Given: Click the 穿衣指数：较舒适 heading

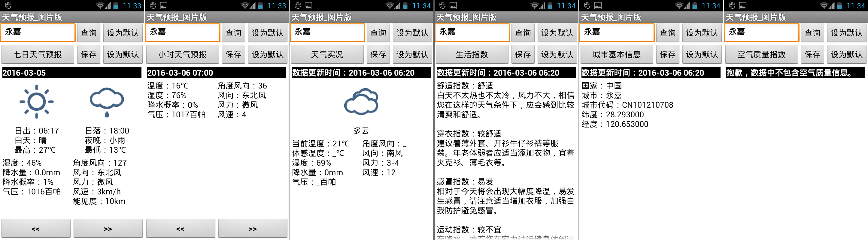Looking at the screenshot, I should click(x=469, y=133).
